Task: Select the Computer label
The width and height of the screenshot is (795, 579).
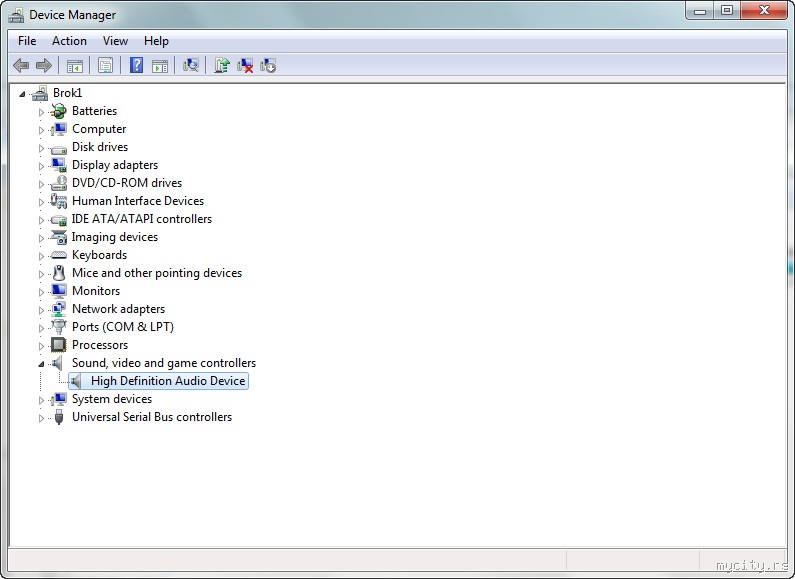Action: (x=99, y=129)
